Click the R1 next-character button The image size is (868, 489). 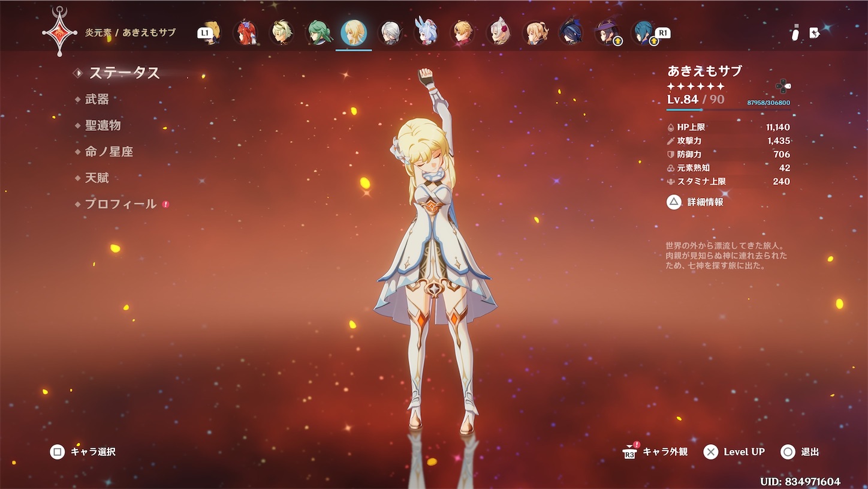pyautogui.click(x=662, y=32)
